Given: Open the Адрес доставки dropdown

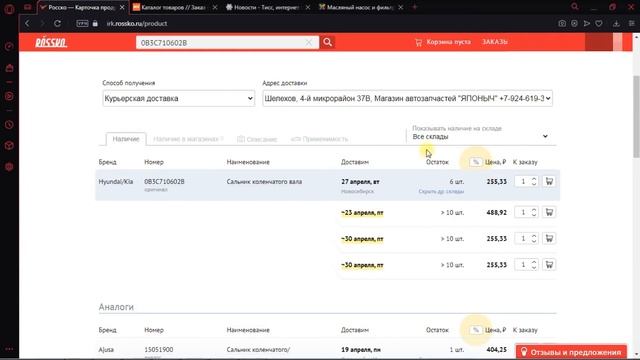Looking at the screenshot, I should click(x=407, y=98).
